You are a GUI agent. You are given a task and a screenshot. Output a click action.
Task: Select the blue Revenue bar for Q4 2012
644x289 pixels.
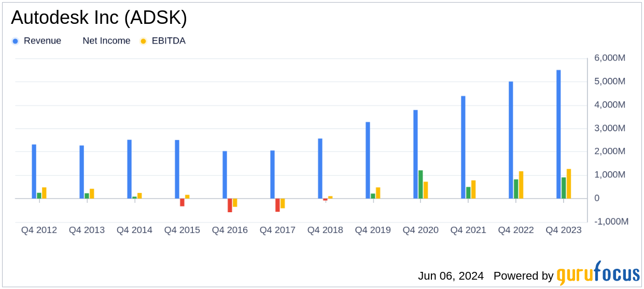coord(34,171)
